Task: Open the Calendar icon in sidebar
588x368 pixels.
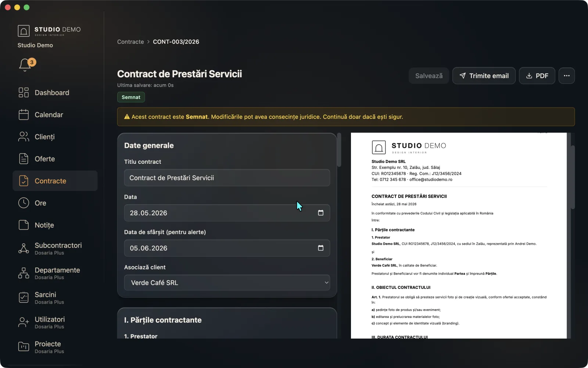Action: coord(24,114)
